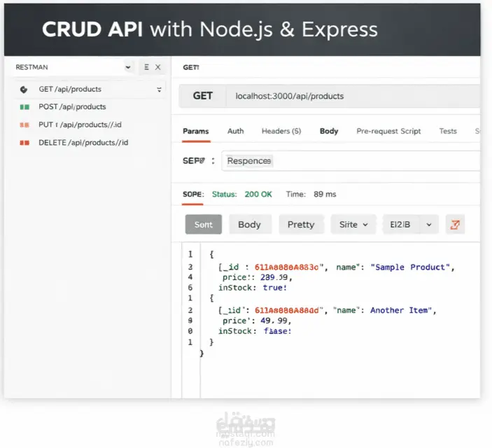
Task: Open the PUT /api/products//.id request
Action: click(x=80, y=125)
